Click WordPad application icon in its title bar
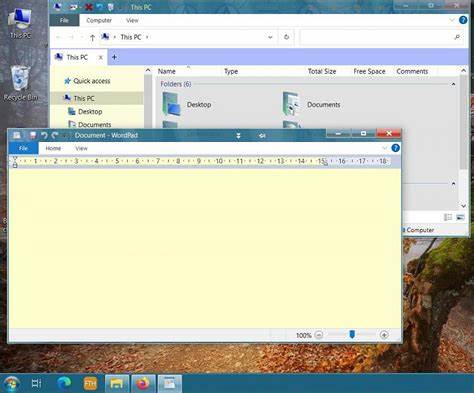 coord(17,135)
